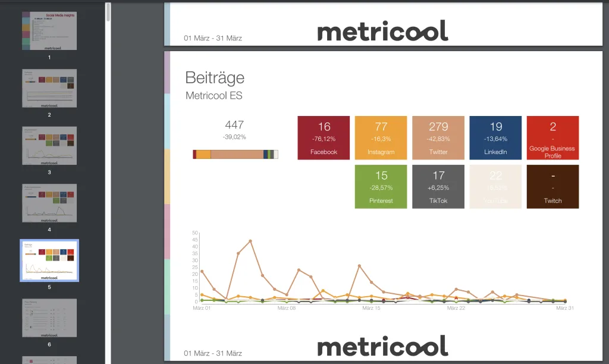Click the Twitter tile showing 279
This screenshot has width=609, height=364.
438,138
